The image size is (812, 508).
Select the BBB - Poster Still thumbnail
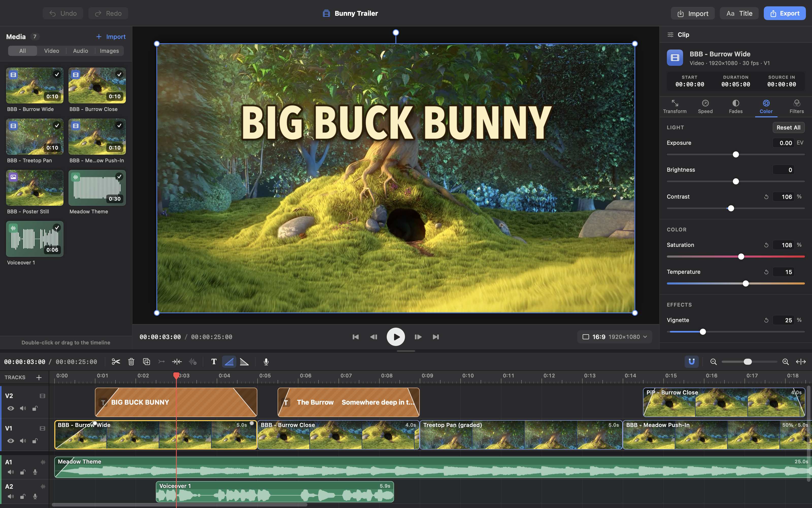(35, 188)
